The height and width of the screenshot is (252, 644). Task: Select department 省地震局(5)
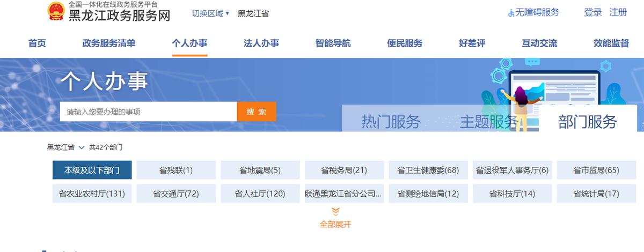(x=260, y=170)
